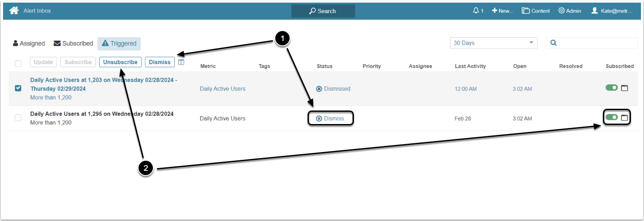The width and height of the screenshot is (644, 221).
Task: Open window icon in first alert row
Action: [624, 88]
